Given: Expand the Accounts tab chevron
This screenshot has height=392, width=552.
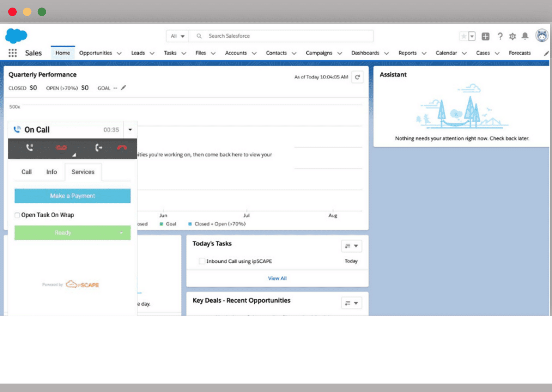Looking at the screenshot, I should [254, 53].
